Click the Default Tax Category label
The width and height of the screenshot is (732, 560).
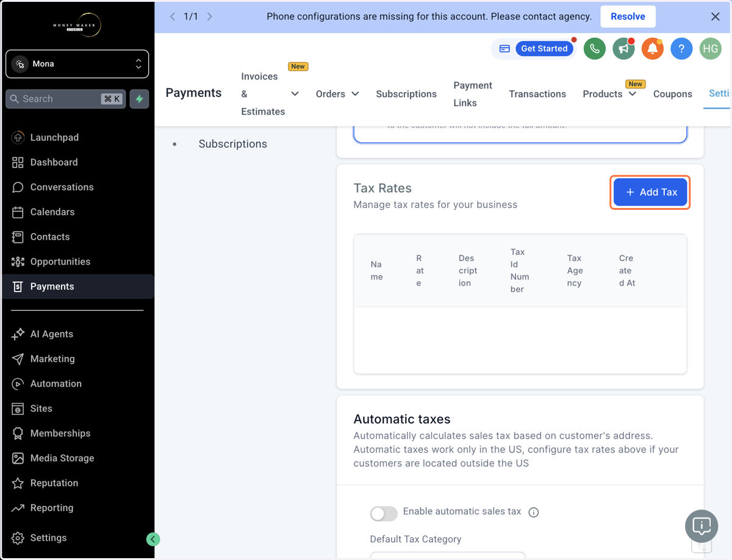click(x=415, y=539)
